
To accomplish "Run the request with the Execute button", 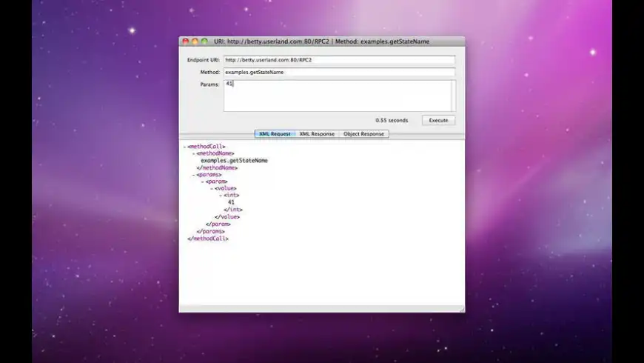I will [x=438, y=121].
